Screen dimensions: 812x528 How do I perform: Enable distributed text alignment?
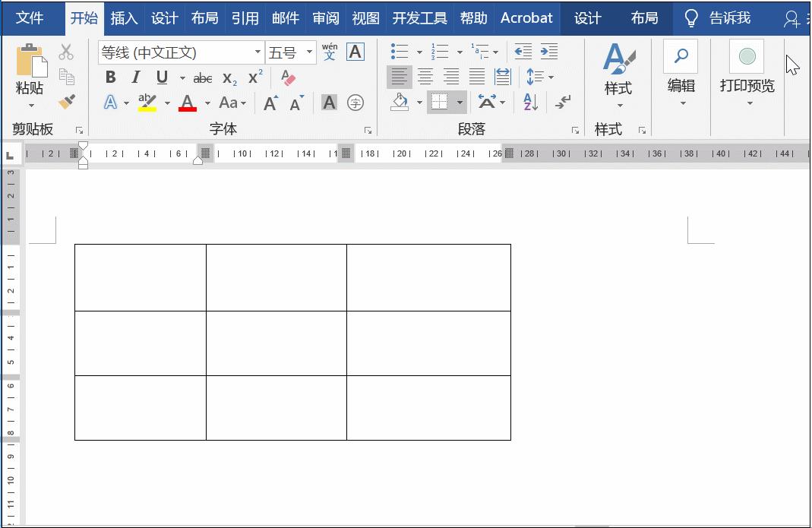[x=502, y=76]
